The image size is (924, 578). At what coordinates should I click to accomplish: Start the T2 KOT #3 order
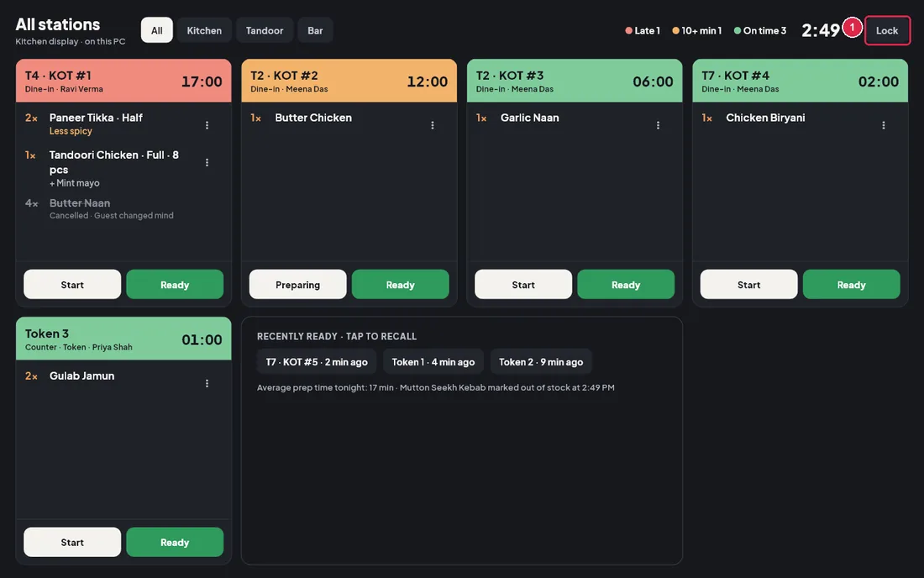pyautogui.click(x=523, y=285)
